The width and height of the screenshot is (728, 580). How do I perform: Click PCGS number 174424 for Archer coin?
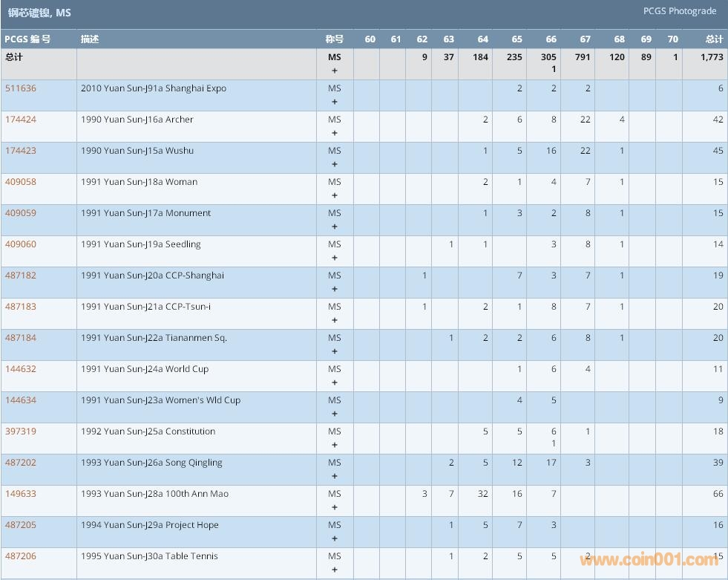tap(21, 120)
